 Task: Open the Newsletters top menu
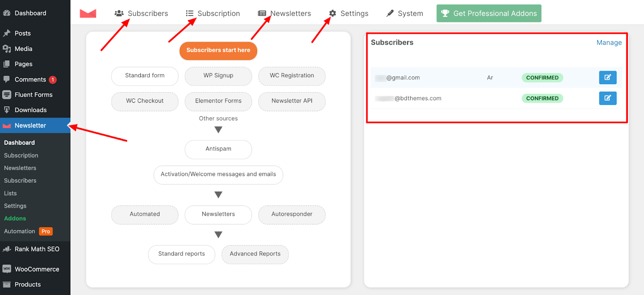pos(285,13)
